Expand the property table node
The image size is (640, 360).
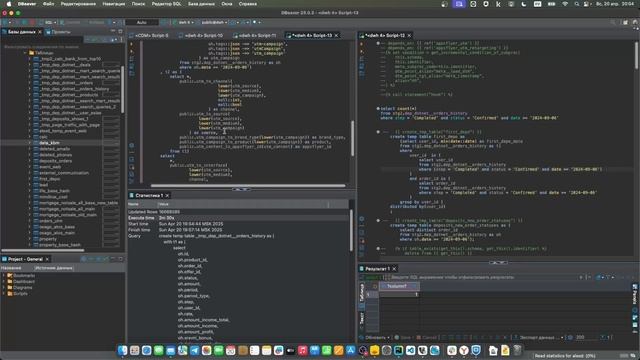point(30,239)
